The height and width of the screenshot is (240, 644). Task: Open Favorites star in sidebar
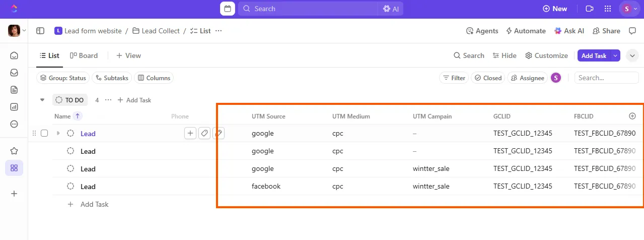[14, 151]
